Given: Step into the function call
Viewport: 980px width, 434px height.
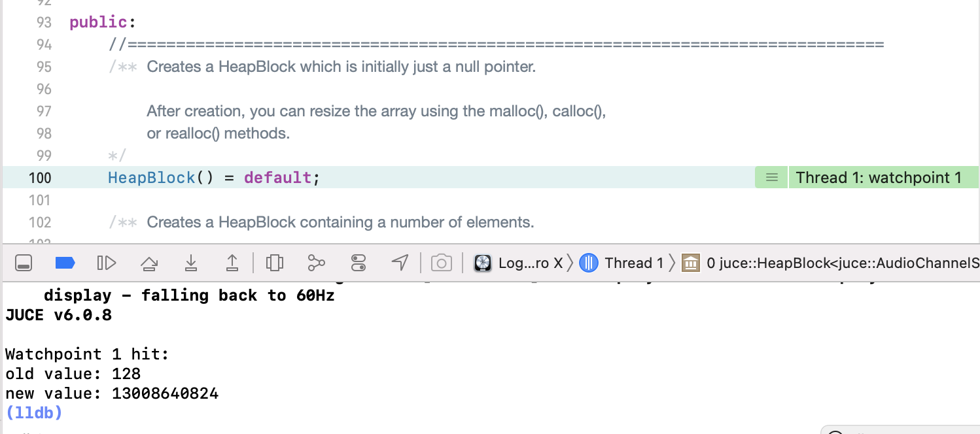Looking at the screenshot, I should [x=190, y=263].
